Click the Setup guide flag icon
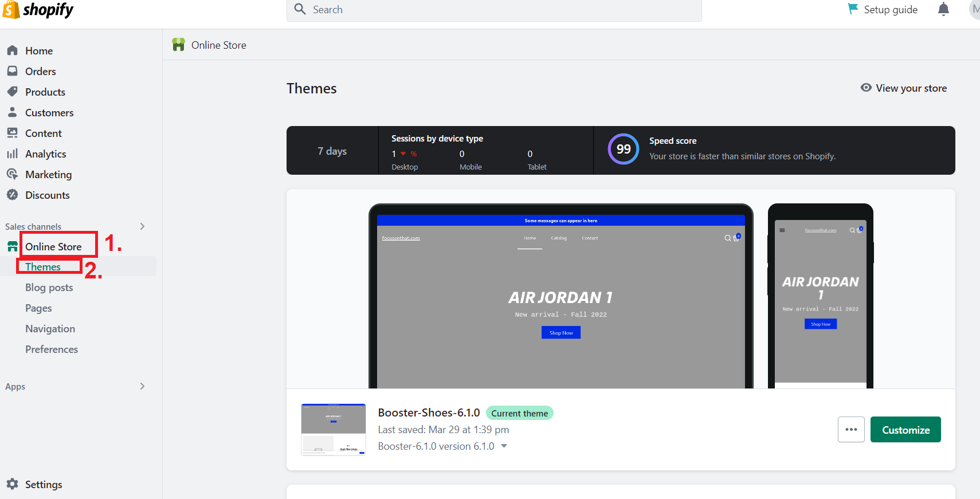The image size is (980, 499). point(853,9)
